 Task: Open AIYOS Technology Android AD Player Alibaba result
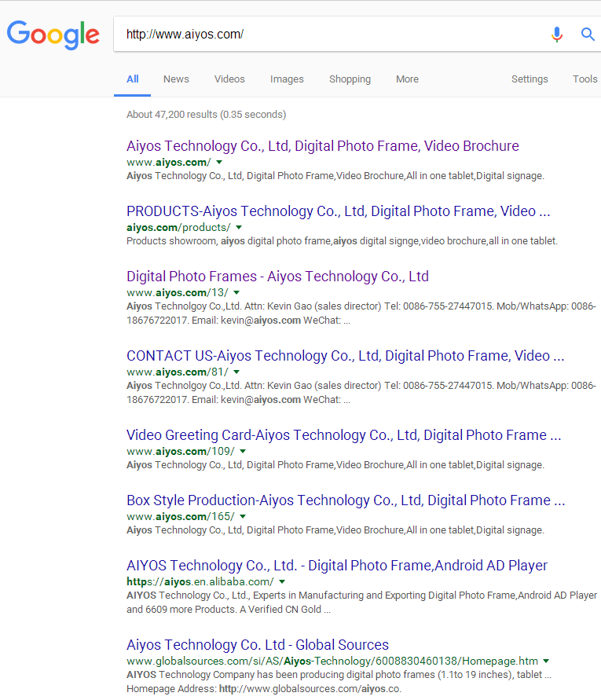pyautogui.click(x=337, y=566)
